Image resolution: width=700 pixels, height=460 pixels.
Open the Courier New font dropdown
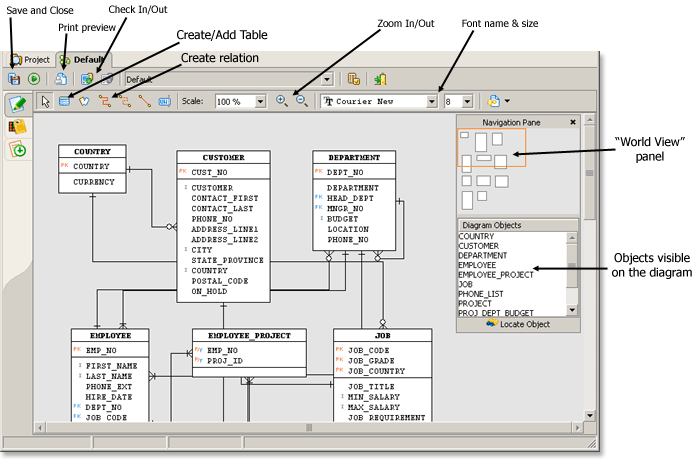(431, 102)
